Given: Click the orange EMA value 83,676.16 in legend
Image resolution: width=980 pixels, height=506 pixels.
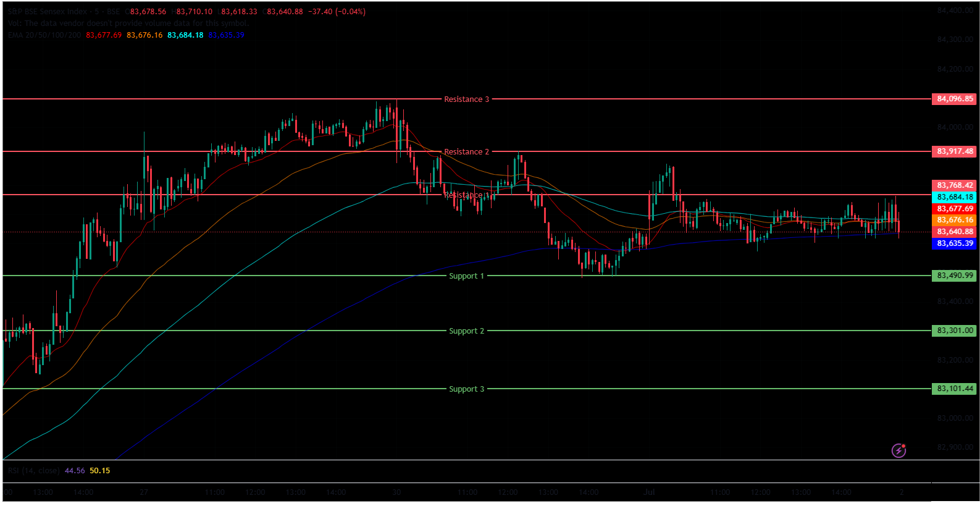Looking at the screenshot, I should [x=144, y=35].
